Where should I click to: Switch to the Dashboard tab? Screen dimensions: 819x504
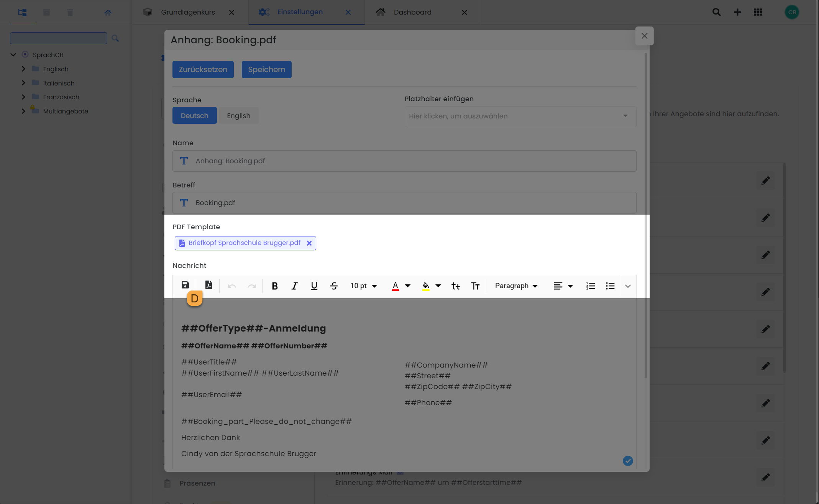(x=412, y=12)
